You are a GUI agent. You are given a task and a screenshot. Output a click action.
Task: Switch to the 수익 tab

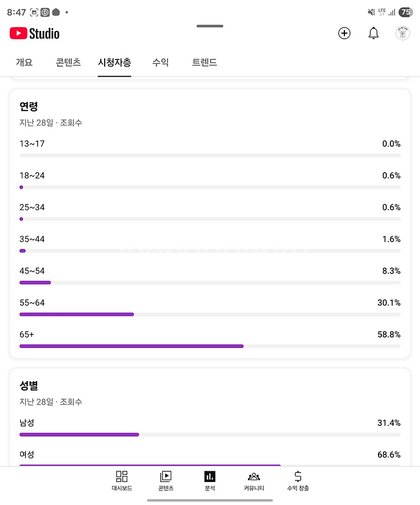tap(160, 63)
